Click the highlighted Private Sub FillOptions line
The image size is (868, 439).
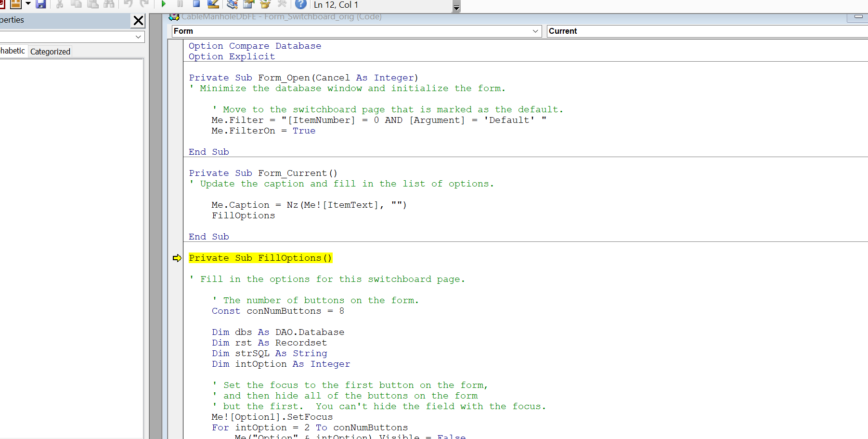(260, 258)
